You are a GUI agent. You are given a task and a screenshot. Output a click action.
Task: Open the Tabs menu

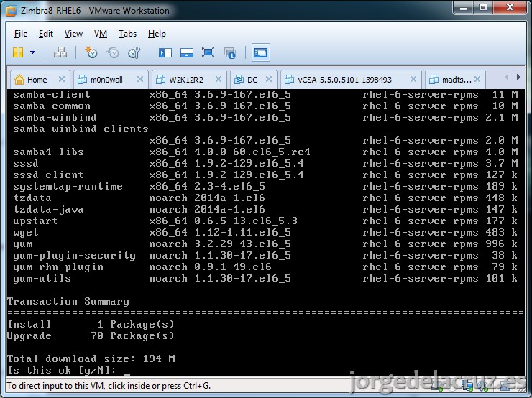click(x=127, y=34)
